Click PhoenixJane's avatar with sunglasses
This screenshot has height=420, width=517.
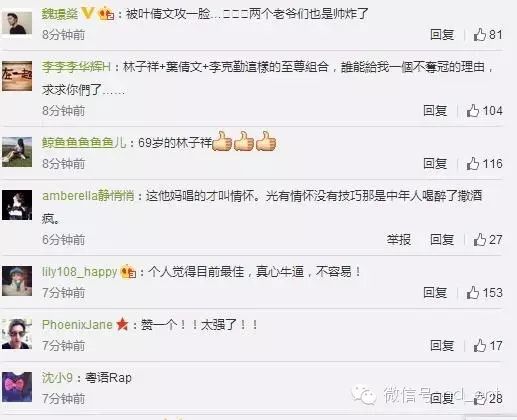click(x=17, y=334)
